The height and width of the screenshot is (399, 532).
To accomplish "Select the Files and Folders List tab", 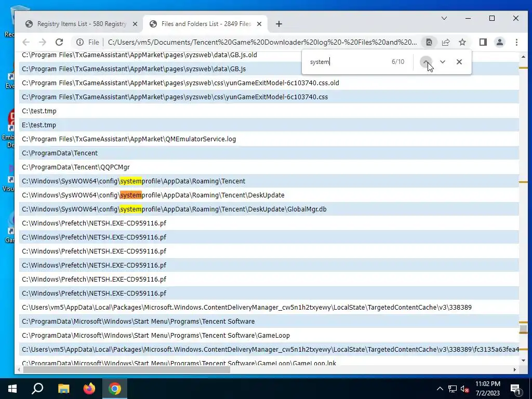I will click(206, 24).
